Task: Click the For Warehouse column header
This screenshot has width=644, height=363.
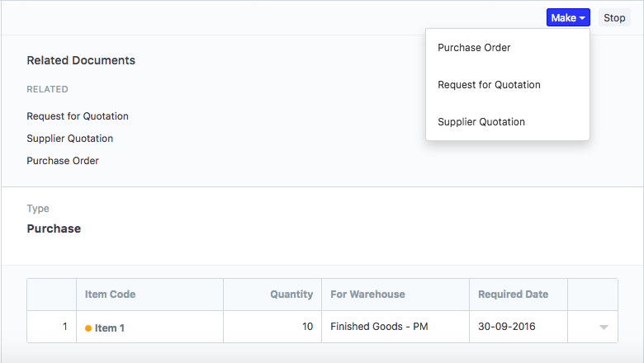Action: pyautogui.click(x=367, y=295)
